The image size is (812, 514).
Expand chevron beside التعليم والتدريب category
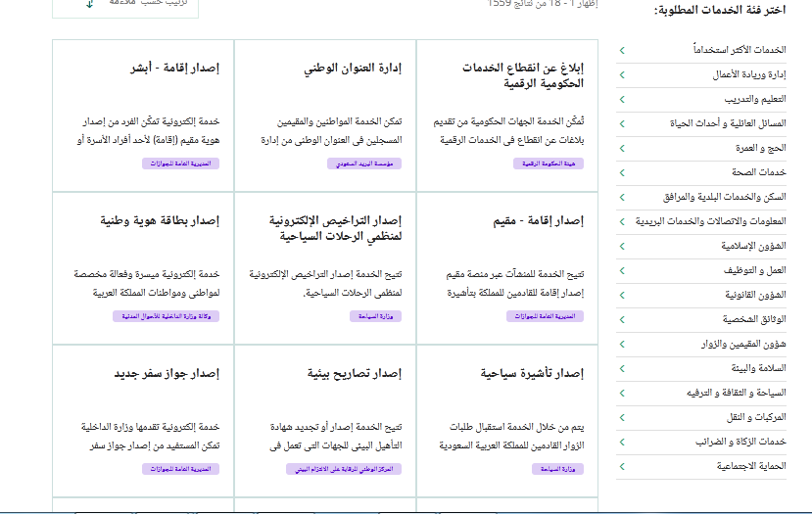click(622, 100)
